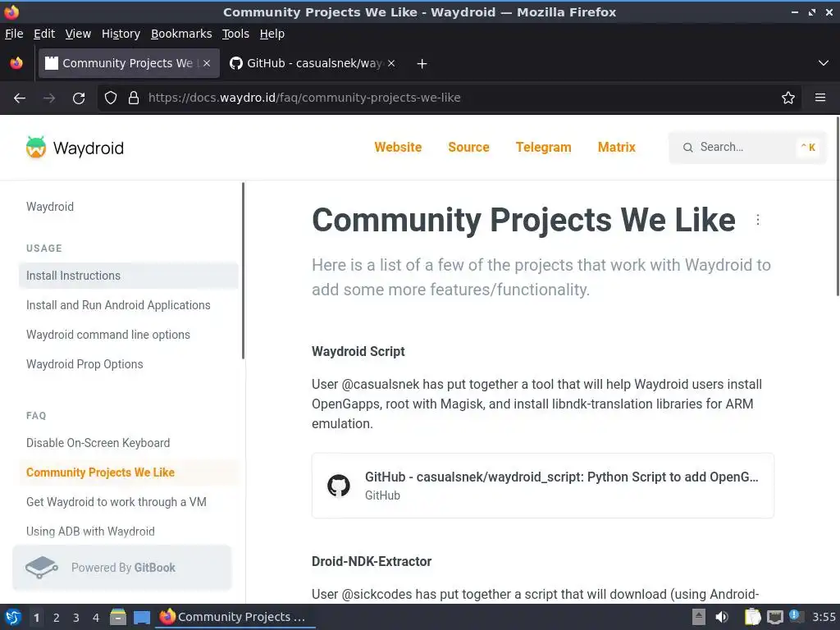Click the docs Search field
The width and height of the screenshot is (840, 630).
[x=747, y=148]
